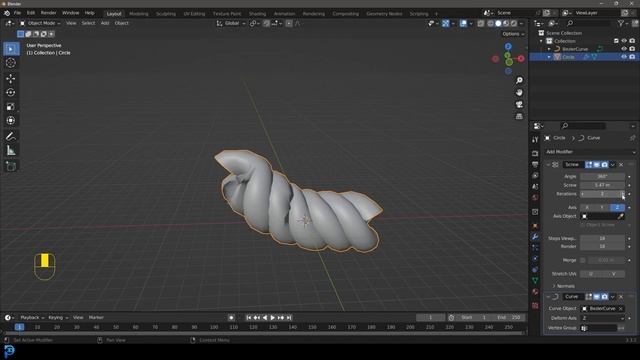The image size is (640, 360).
Task: Toggle Collection visibility eye icon
Action: [624, 41]
